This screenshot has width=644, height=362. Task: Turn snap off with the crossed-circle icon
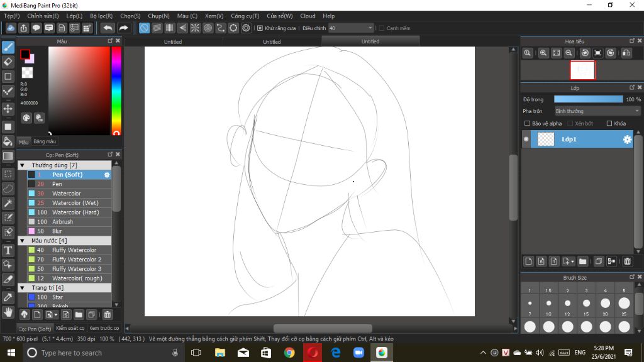[x=144, y=28]
